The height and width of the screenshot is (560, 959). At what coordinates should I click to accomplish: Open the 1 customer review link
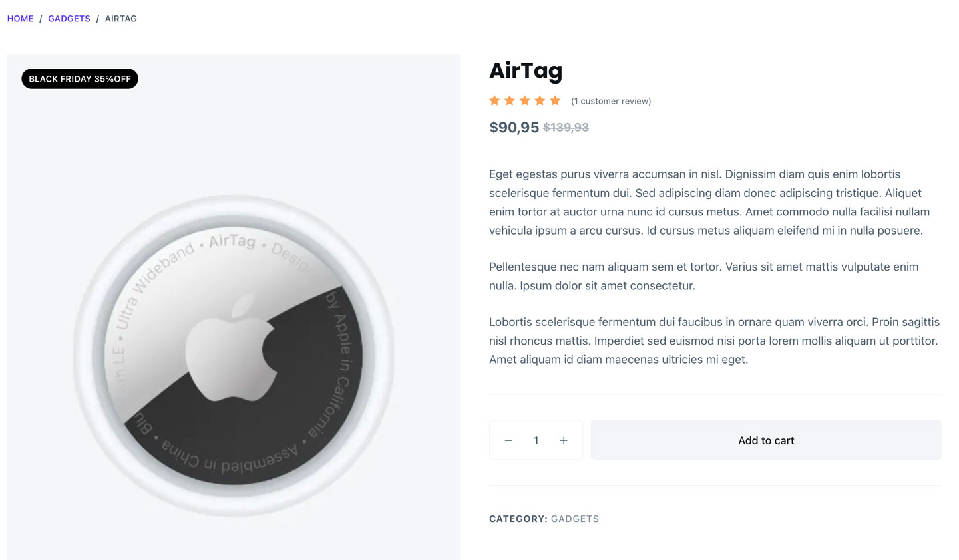tap(611, 101)
